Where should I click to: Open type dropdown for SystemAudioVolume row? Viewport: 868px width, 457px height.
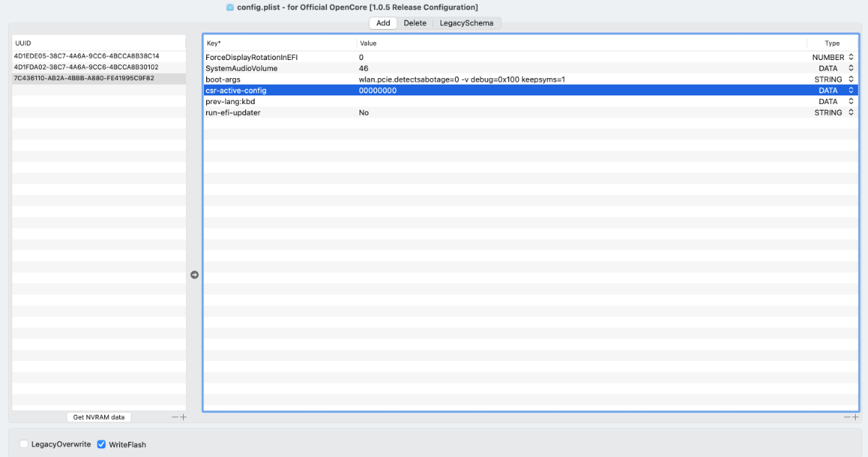coord(851,68)
